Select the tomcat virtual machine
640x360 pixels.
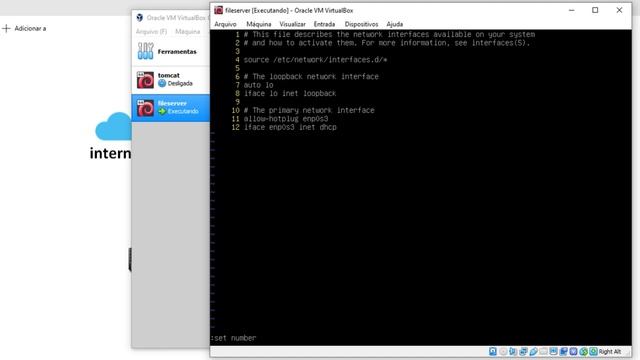pyautogui.click(x=171, y=80)
